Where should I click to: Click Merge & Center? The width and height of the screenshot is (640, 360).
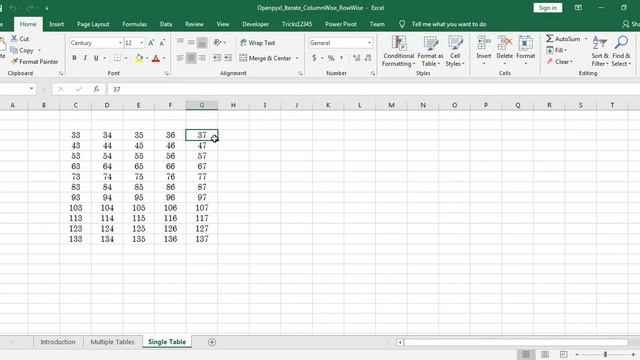266,58
